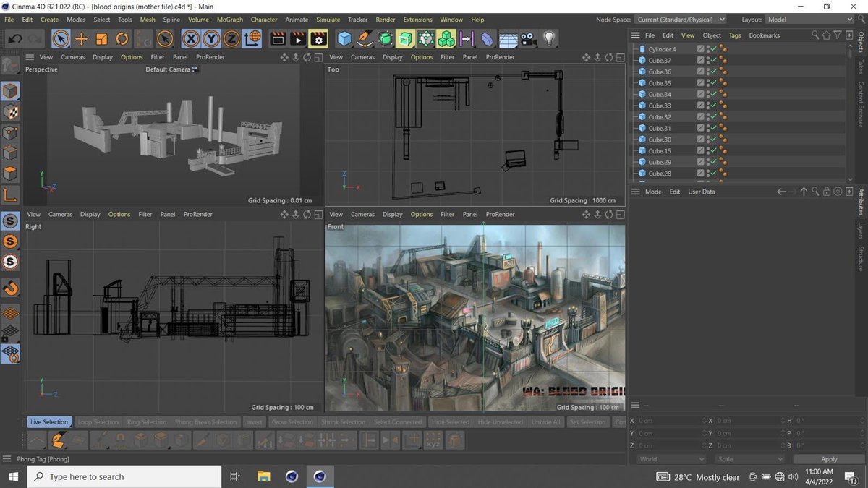Open the MoGraph Cloner icon

coord(446,38)
